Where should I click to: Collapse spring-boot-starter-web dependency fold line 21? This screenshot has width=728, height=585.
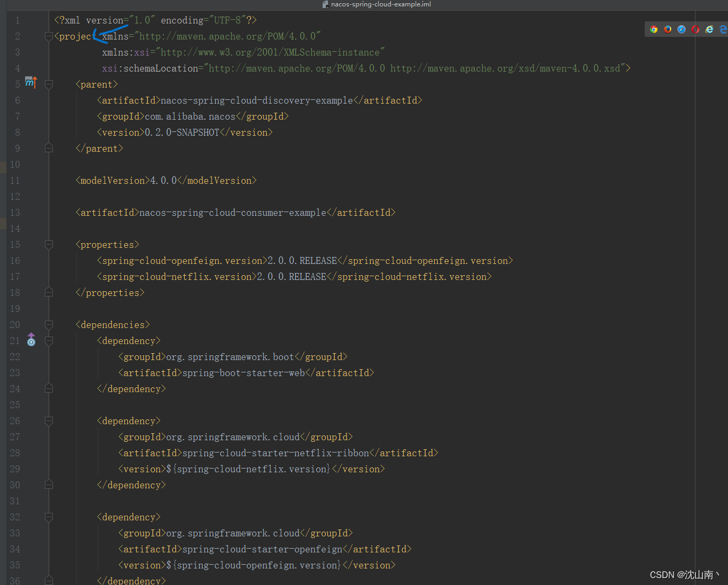[49, 341]
